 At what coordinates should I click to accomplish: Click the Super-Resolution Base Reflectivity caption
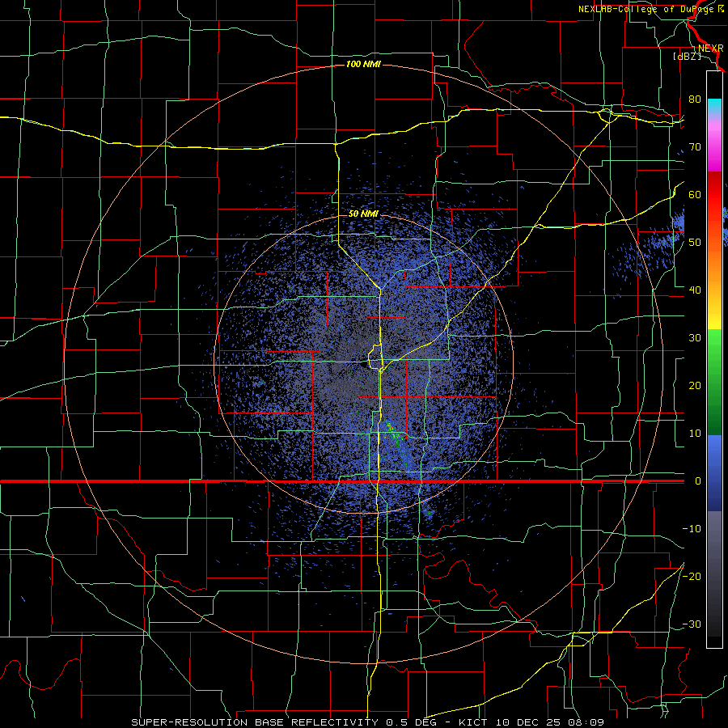click(368, 722)
